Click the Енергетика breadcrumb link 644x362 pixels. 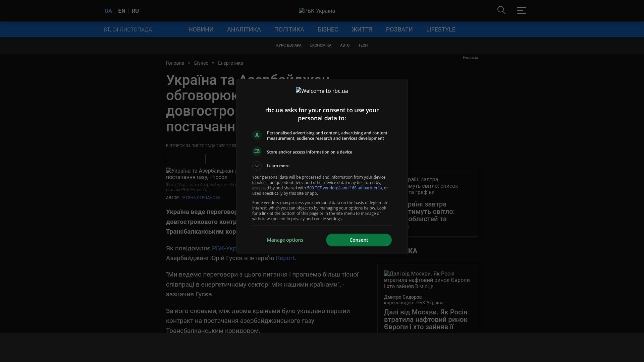[x=230, y=63]
